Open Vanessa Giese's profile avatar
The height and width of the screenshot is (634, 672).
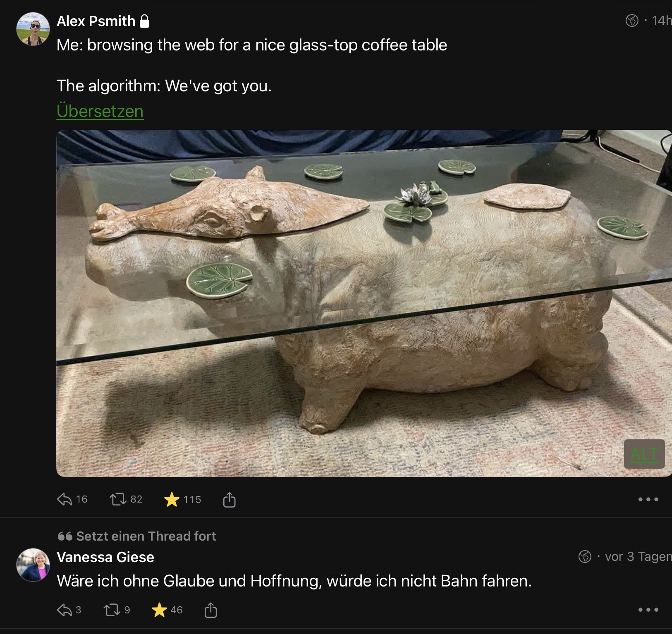click(x=33, y=565)
